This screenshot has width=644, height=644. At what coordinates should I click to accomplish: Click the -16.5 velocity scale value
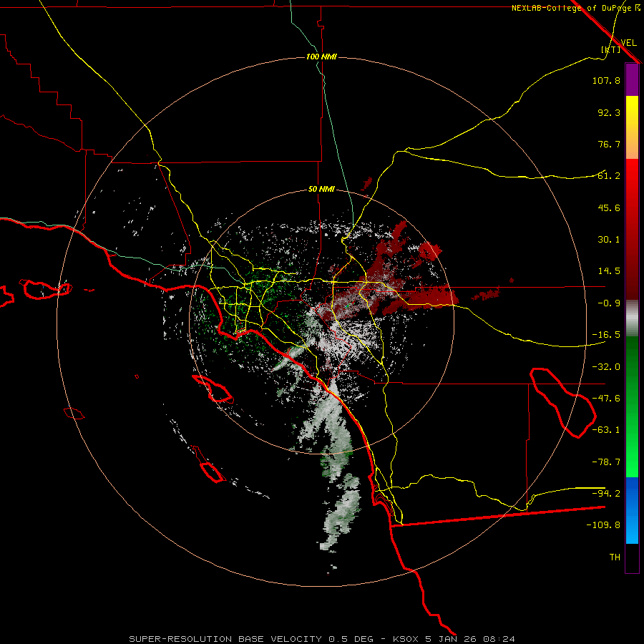606,335
